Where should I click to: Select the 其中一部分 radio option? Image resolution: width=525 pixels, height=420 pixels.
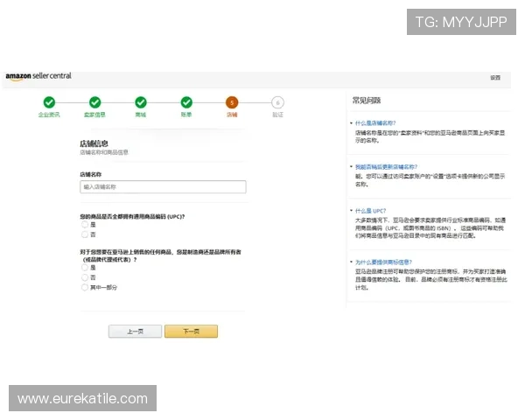coord(85,287)
